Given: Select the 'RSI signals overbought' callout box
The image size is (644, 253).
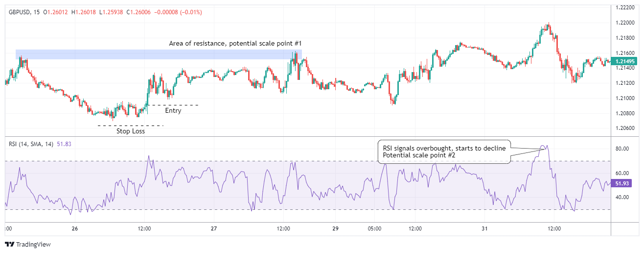Looking at the screenshot, I should pyautogui.click(x=444, y=152).
